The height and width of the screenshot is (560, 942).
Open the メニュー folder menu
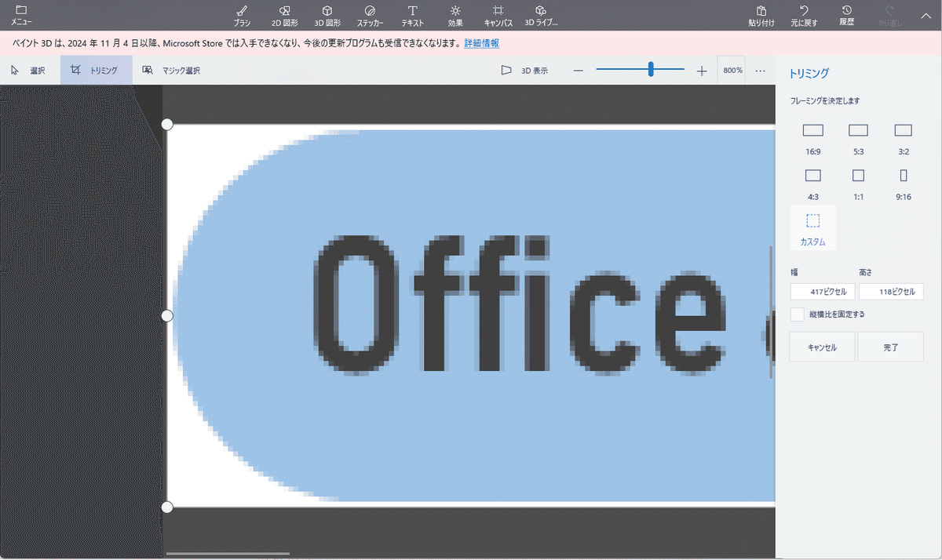point(21,15)
